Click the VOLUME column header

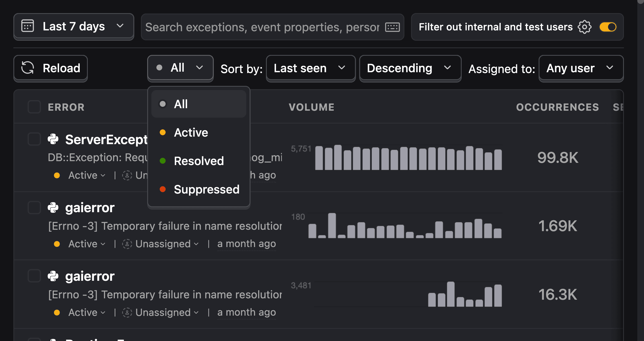pyautogui.click(x=311, y=107)
